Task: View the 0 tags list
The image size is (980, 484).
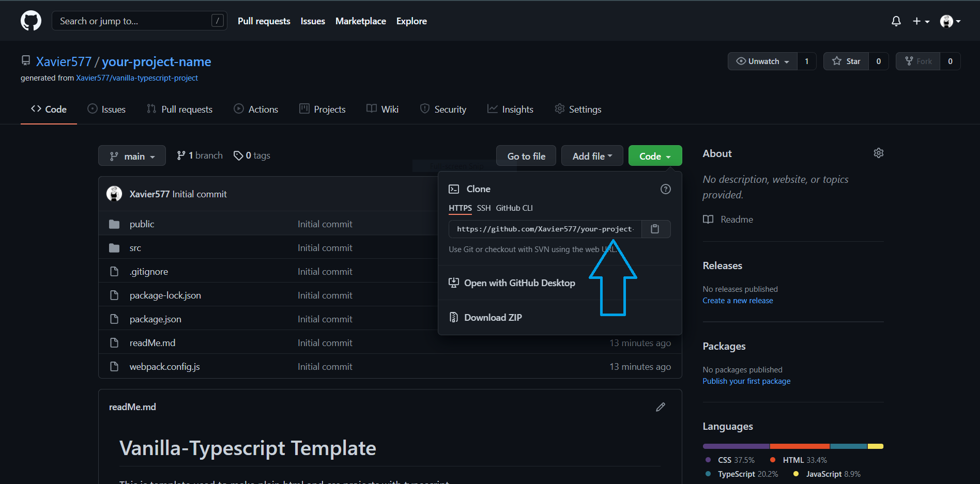Action: (x=252, y=155)
